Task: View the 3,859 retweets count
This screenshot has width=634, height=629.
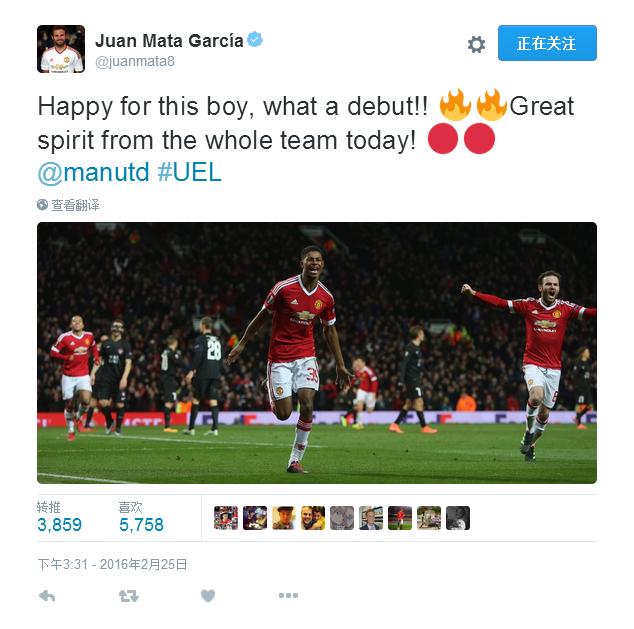Action: [x=59, y=524]
